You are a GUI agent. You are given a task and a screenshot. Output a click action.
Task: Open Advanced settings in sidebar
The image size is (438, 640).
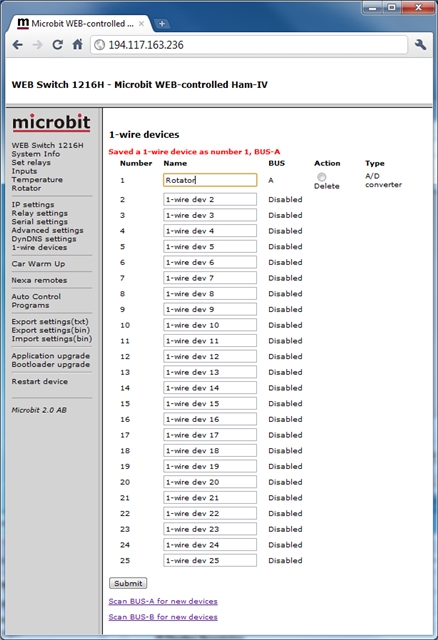click(47, 230)
